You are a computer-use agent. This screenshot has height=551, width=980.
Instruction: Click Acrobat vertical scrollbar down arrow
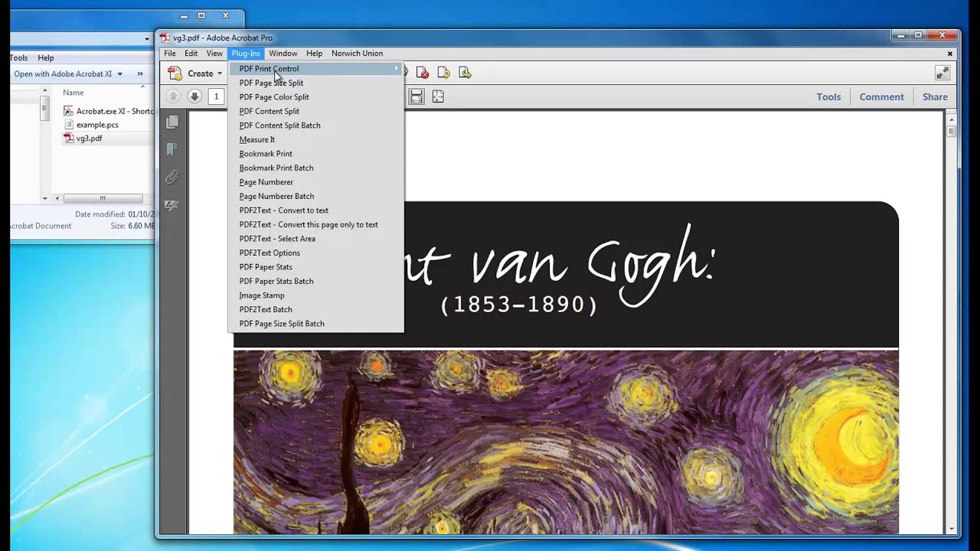tap(952, 529)
